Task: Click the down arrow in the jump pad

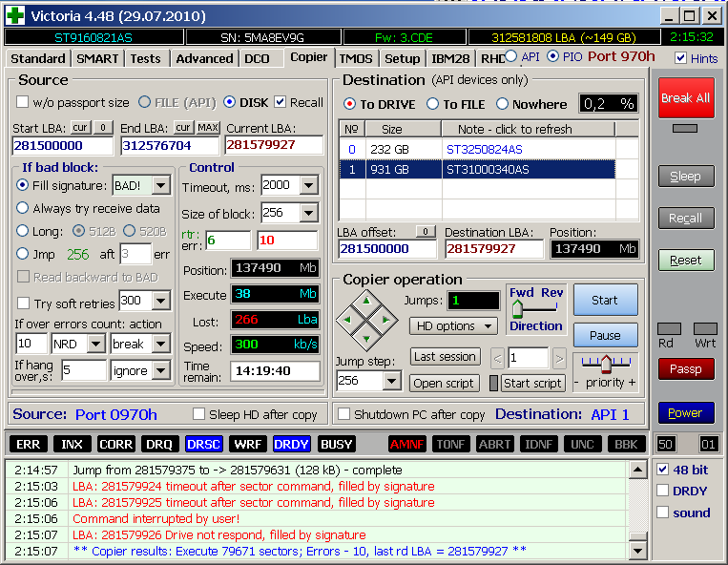Action: 367,337
